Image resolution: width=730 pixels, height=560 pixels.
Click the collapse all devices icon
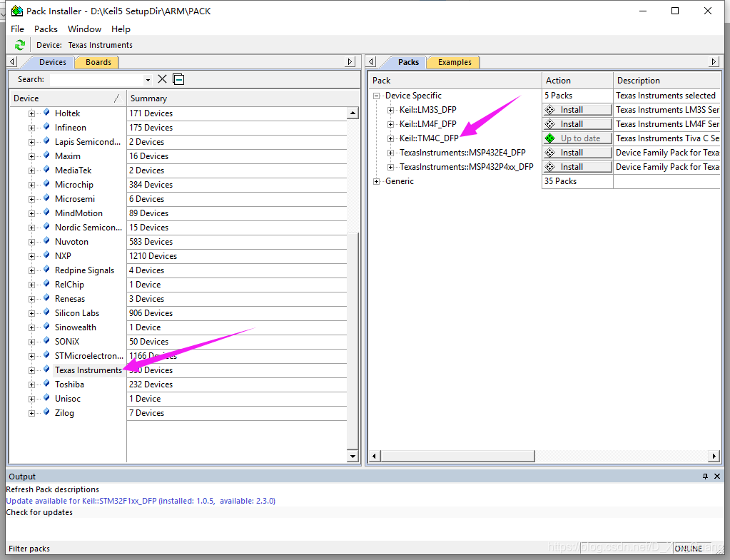pyautogui.click(x=178, y=79)
